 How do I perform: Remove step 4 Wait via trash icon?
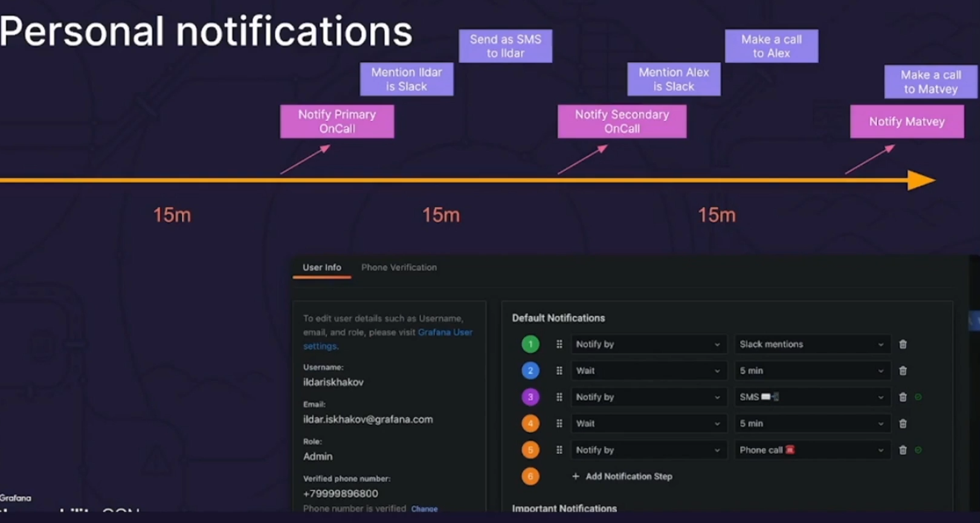[903, 424]
